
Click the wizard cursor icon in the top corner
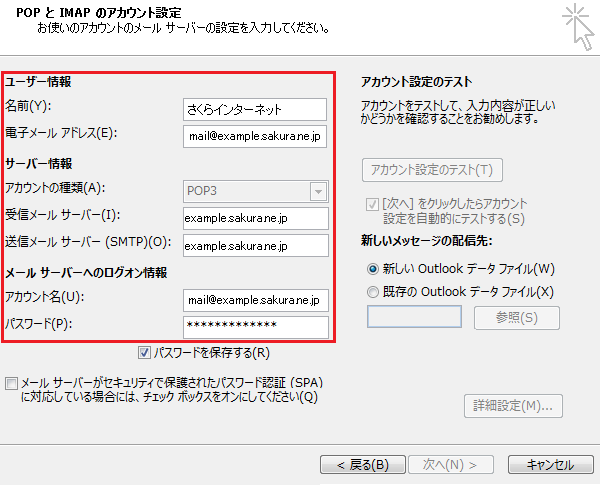(576, 25)
